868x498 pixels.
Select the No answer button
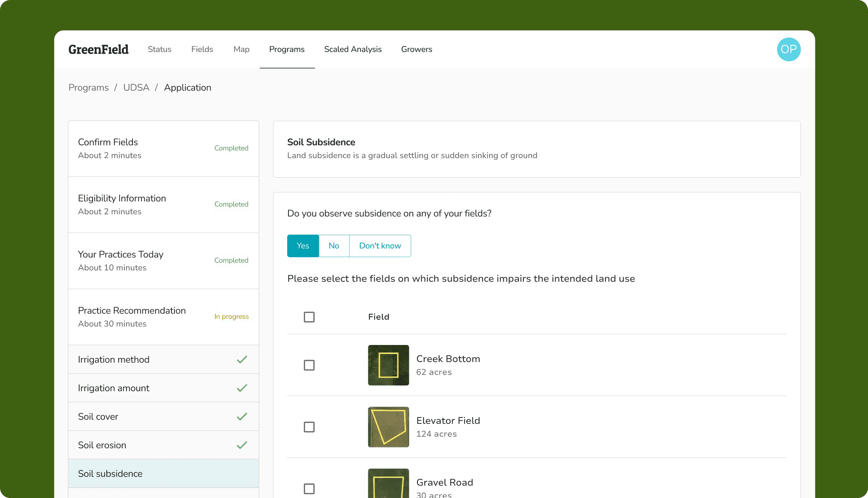coord(334,246)
